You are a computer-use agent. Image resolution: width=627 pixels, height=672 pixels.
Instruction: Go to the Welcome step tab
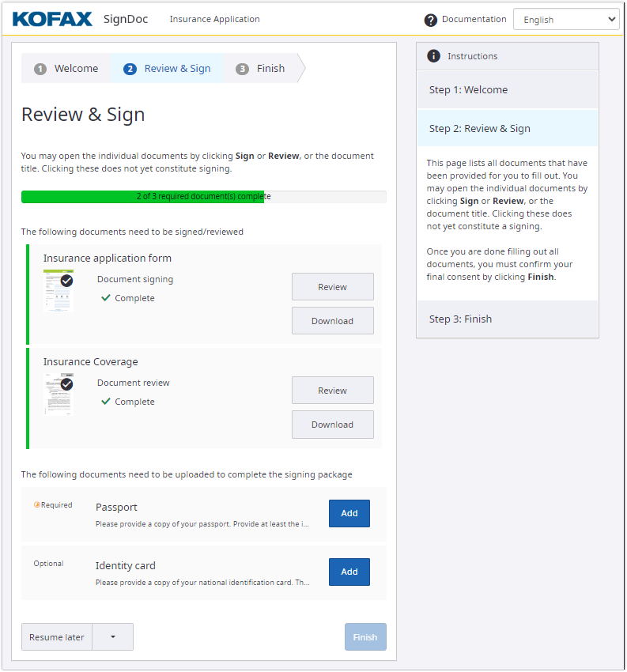tap(66, 69)
